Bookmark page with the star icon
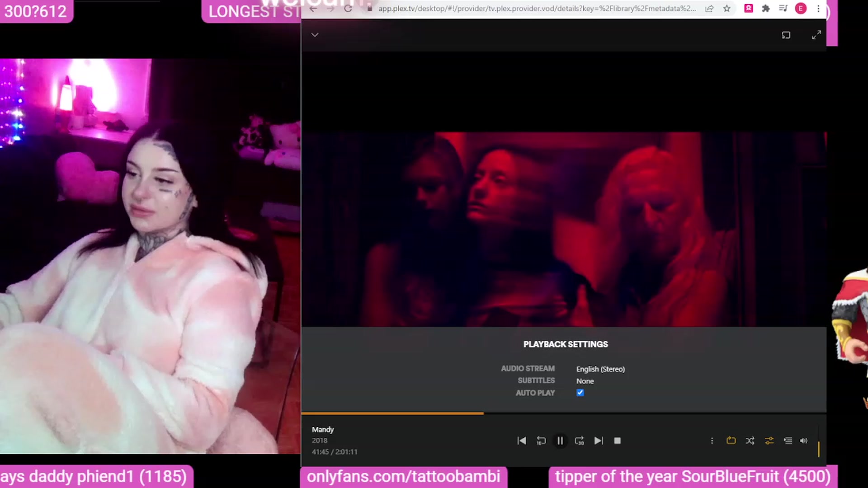Screen dimensions: 868x488 point(726,9)
